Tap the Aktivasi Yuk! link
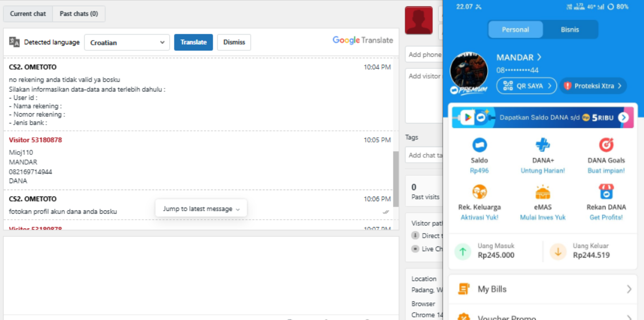 coord(480,217)
